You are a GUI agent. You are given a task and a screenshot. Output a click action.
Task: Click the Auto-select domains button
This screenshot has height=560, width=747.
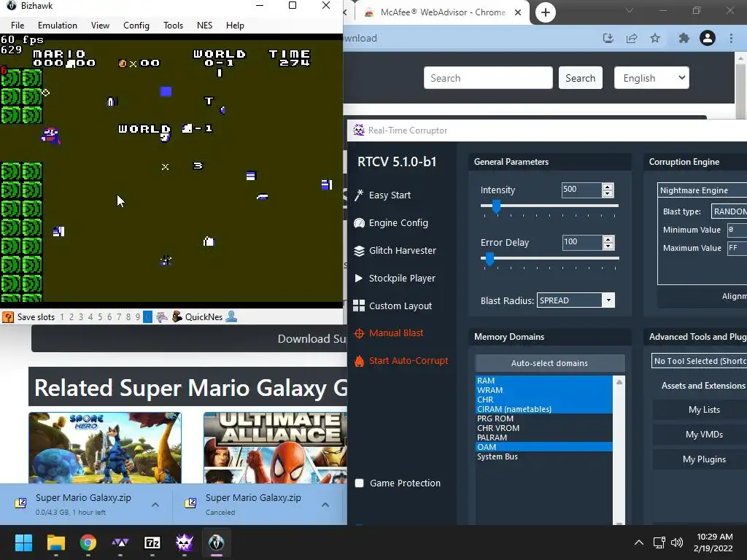tap(550, 363)
